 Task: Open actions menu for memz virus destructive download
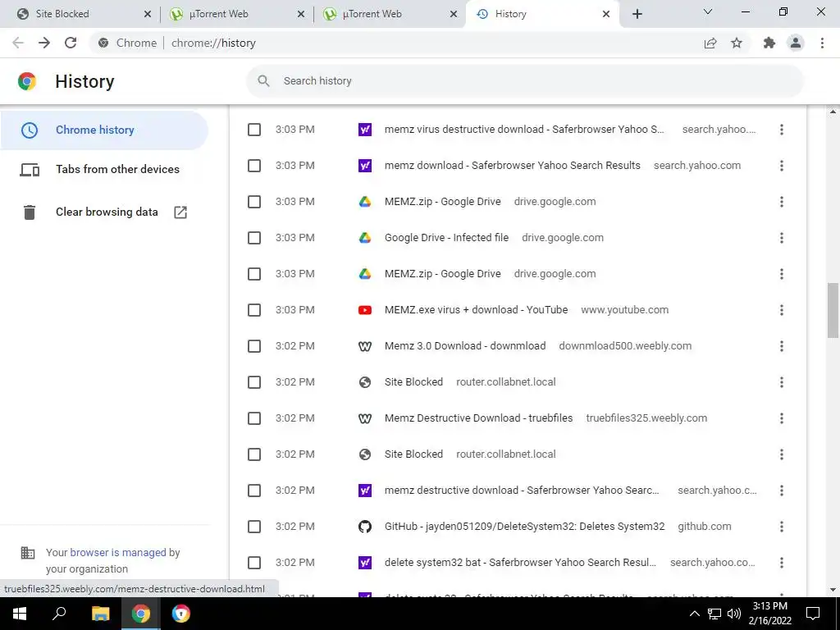[x=782, y=130]
